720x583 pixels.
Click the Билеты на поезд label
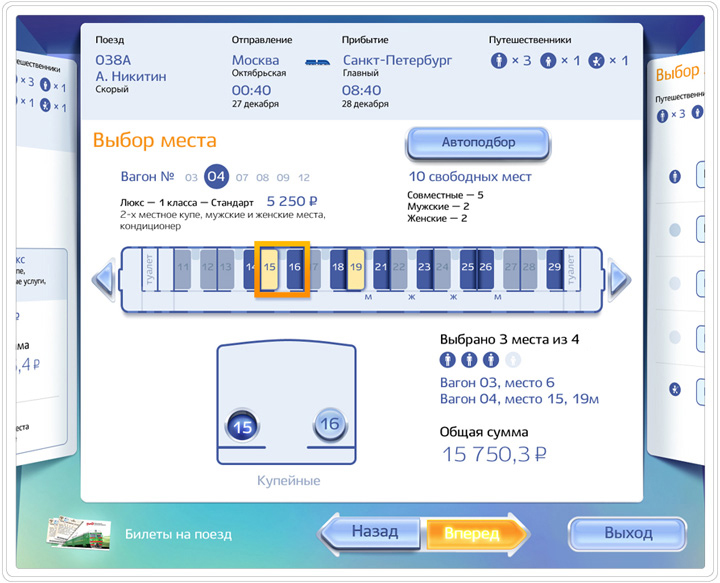(x=178, y=534)
